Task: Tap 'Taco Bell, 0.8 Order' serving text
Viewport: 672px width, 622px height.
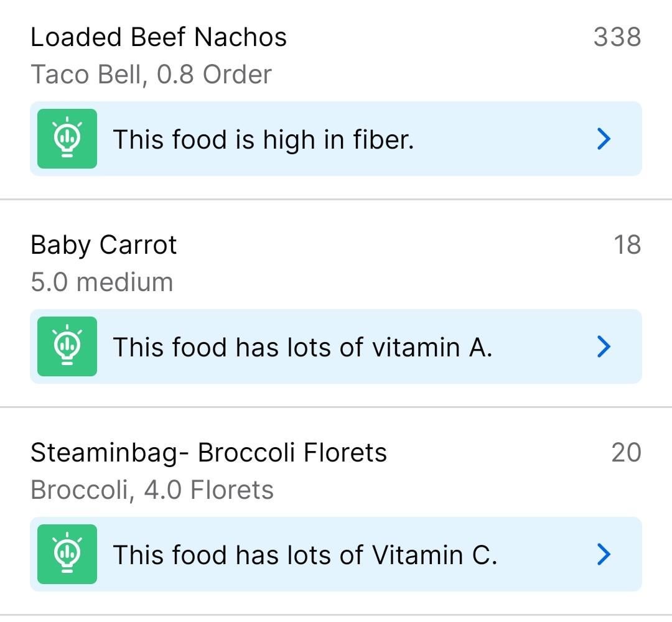Action: (151, 75)
